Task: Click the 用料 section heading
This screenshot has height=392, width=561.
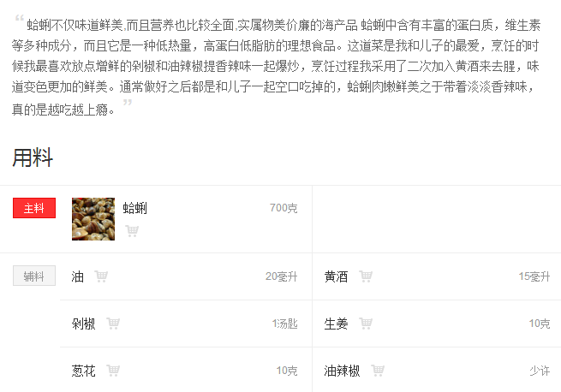Action: pyautogui.click(x=33, y=157)
